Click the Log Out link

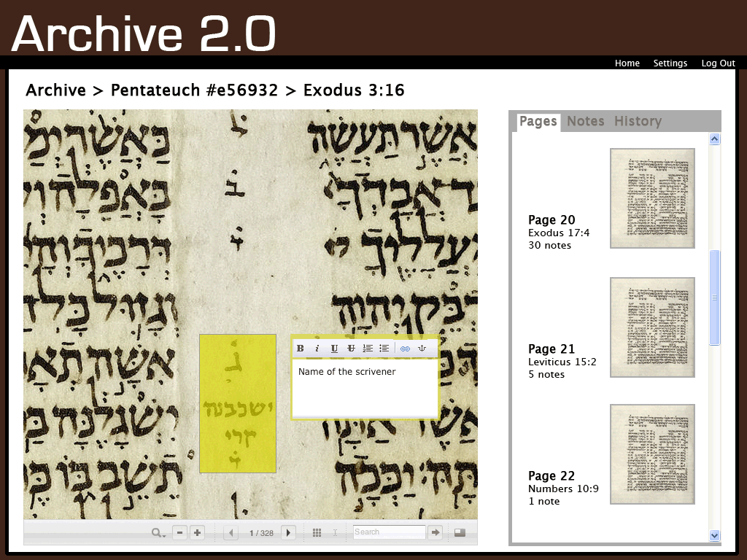pos(718,63)
